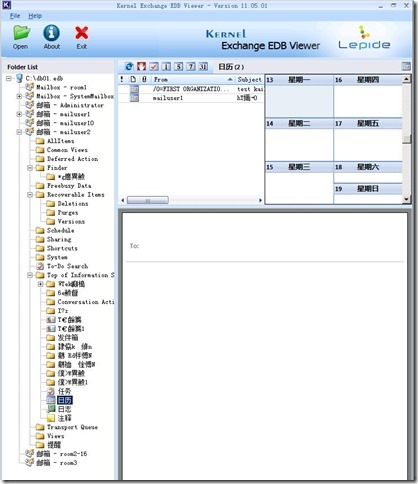Click the calendar scroll down arrow
Image resolution: width=418 pixels, height=484 pixels.
(x=406, y=199)
